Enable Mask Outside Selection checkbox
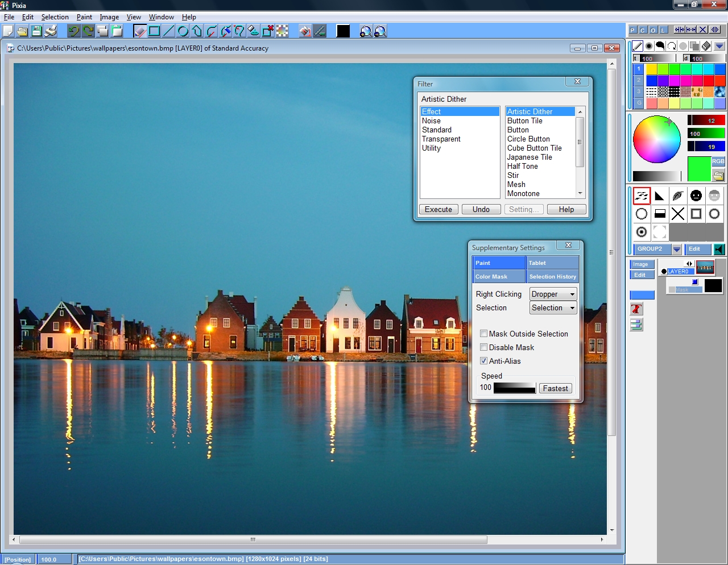The width and height of the screenshot is (728, 565). 484,334
